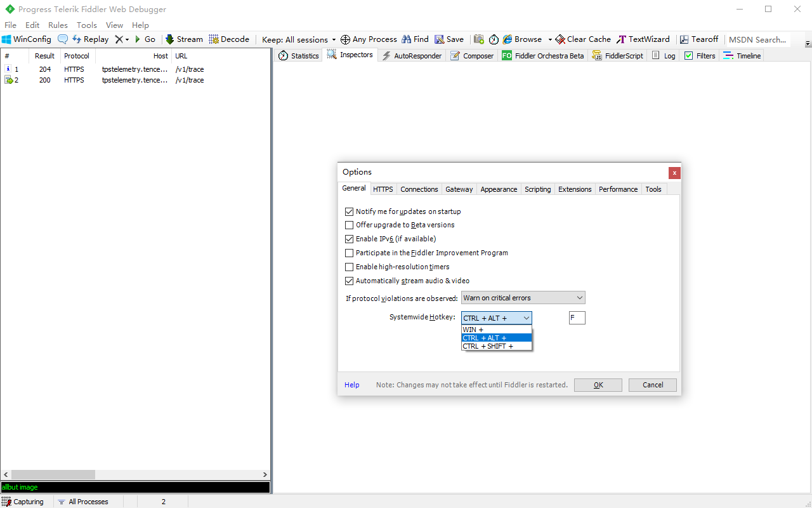
Task: Tearoff the inspectors panel
Action: pos(698,39)
